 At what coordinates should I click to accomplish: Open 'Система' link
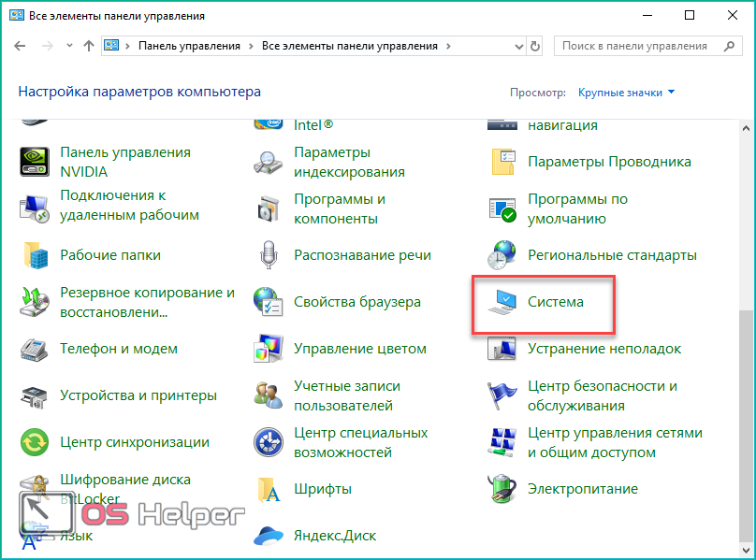click(556, 302)
